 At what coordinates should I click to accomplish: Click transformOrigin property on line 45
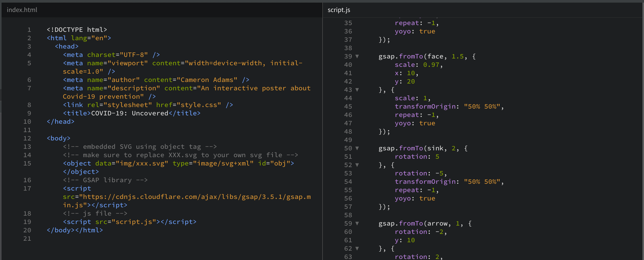coord(425,107)
